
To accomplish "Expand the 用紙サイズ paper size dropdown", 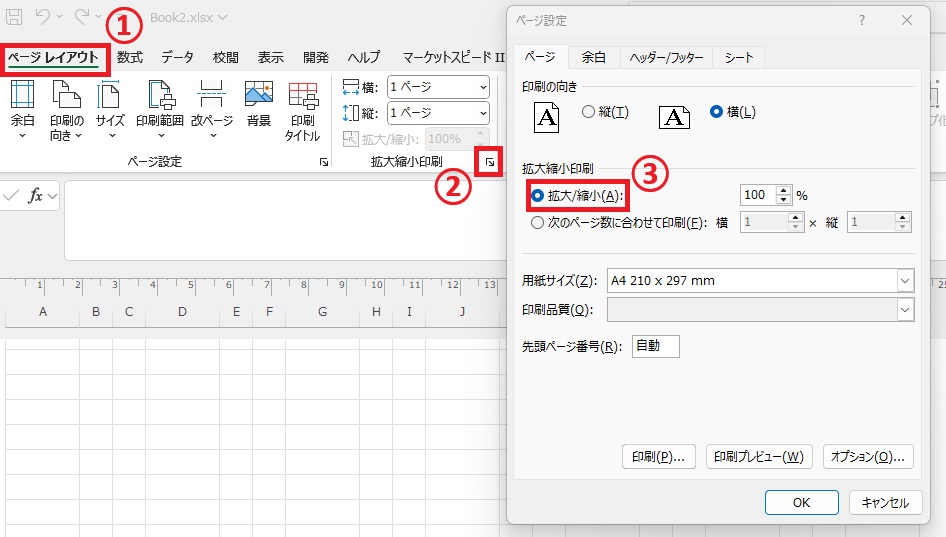I will pos(905,281).
